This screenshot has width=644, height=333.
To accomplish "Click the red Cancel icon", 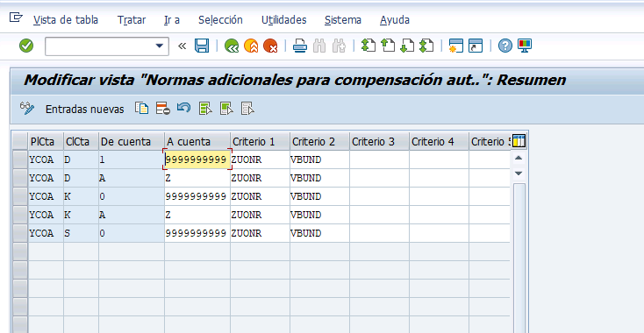I will coord(270,46).
